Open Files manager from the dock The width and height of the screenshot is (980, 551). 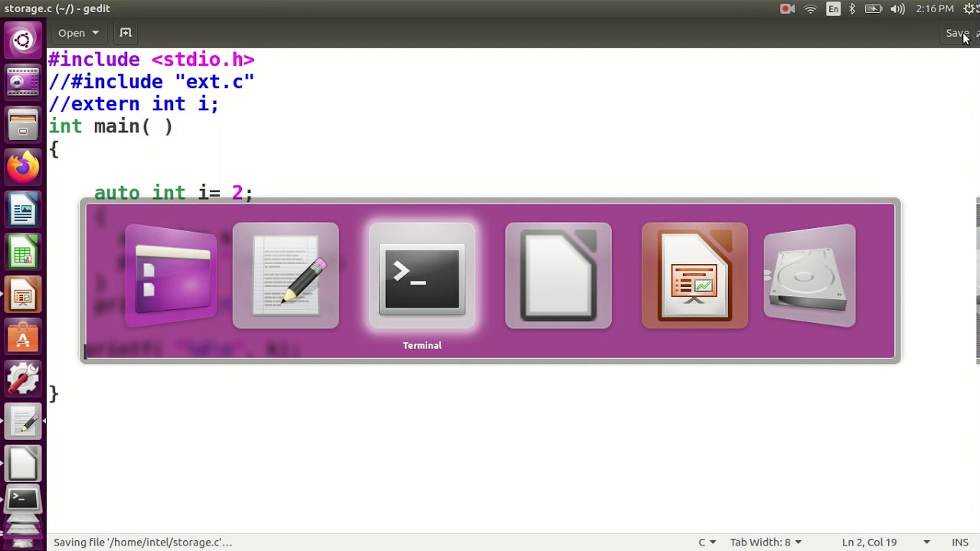23,123
